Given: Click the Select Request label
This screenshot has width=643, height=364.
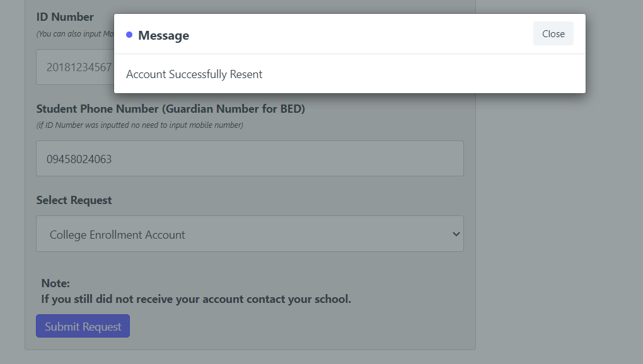Looking at the screenshot, I should 74,200.
